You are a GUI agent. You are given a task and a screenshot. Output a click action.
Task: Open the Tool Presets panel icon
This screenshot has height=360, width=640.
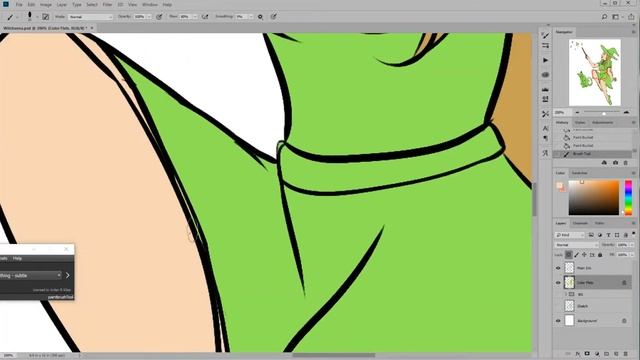(545, 114)
